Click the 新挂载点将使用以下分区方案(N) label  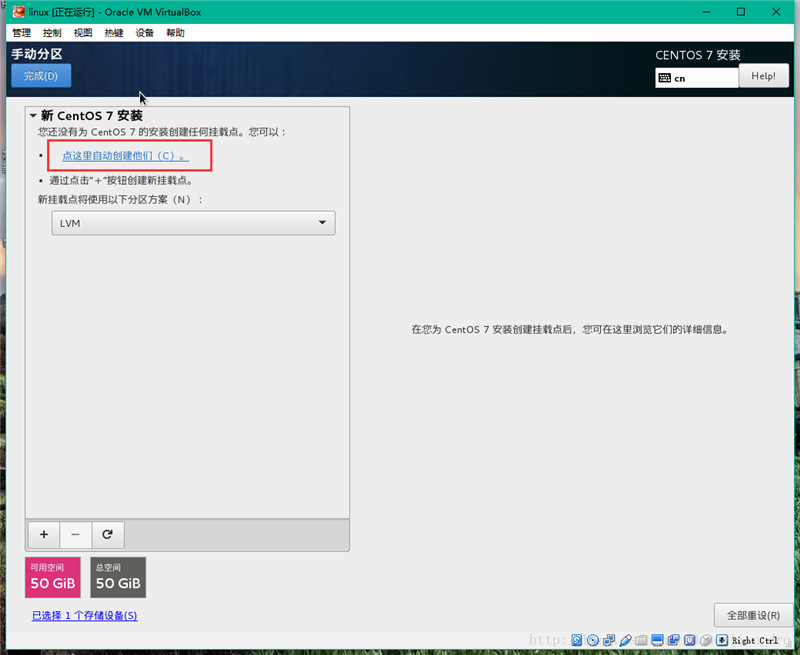coord(120,199)
